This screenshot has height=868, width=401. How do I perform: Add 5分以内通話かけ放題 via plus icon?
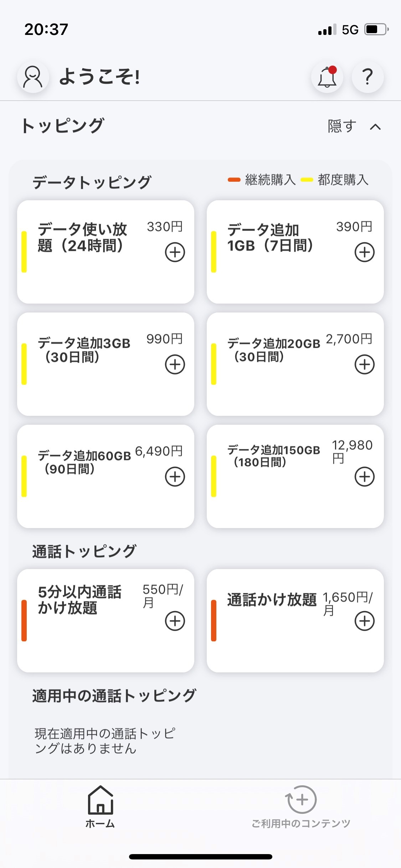[175, 621]
